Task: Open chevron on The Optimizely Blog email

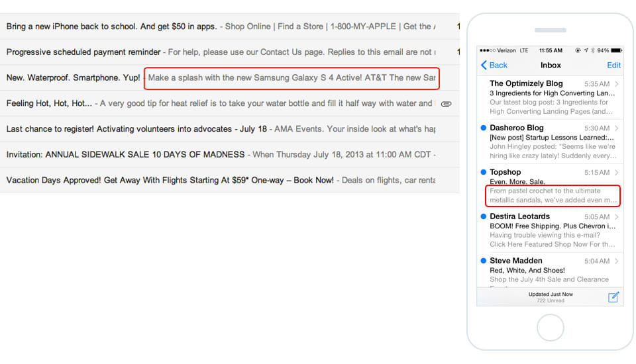Action: point(617,84)
